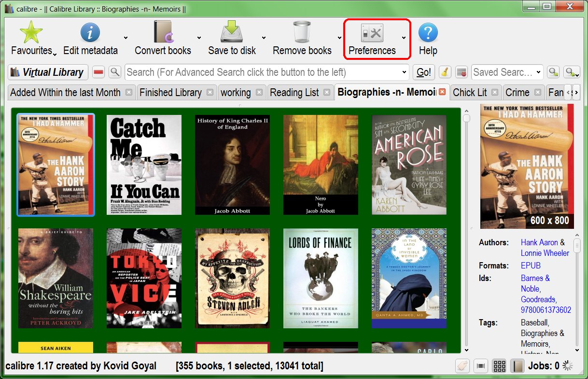588x379 pixels.
Task: Toggle search highlight results icon
Action: coord(461,72)
